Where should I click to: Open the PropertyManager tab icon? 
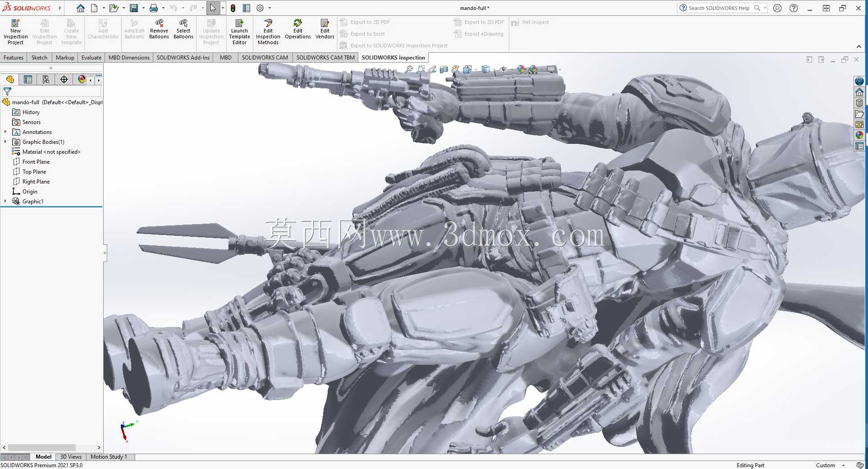coord(28,80)
